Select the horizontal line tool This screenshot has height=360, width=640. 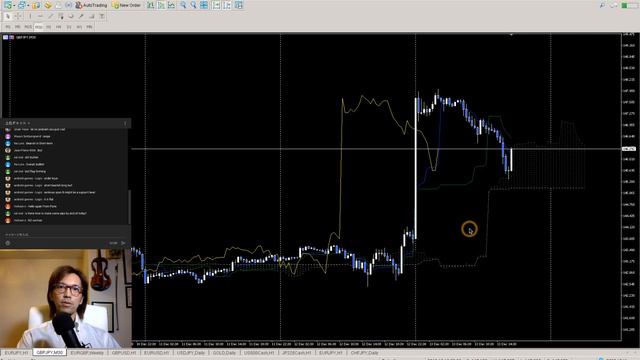pyautogui.click(x=40, y=16)
